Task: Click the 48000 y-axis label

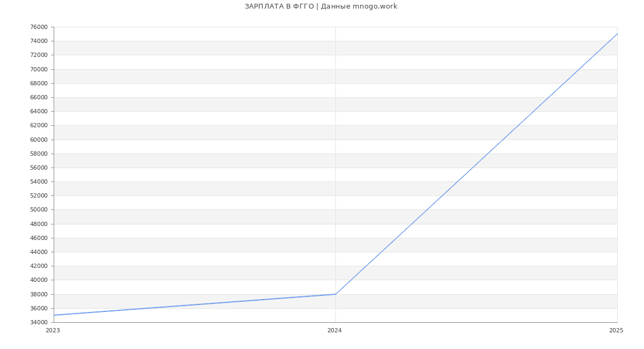Action: [39, 224]
